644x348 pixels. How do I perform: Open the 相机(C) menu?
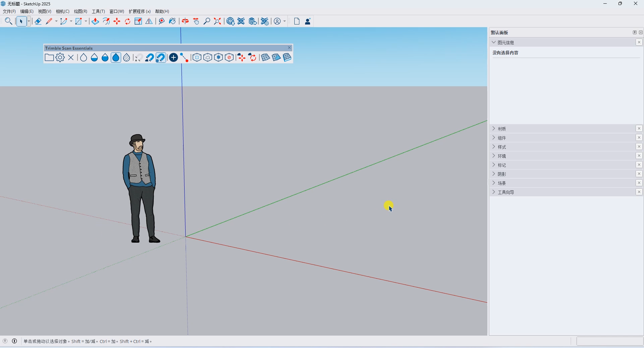point(63,11)
